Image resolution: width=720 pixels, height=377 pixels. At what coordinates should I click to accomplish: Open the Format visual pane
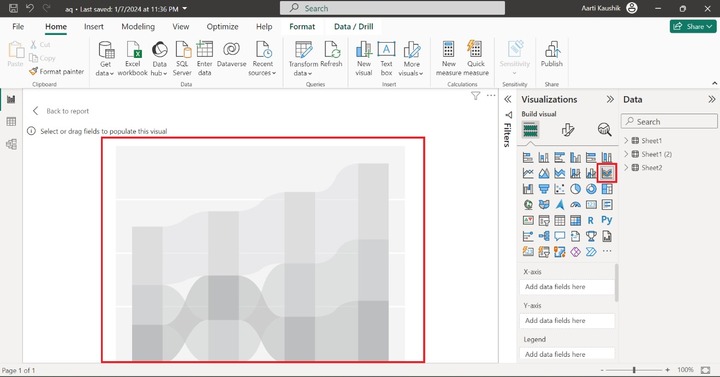(568, 130)
